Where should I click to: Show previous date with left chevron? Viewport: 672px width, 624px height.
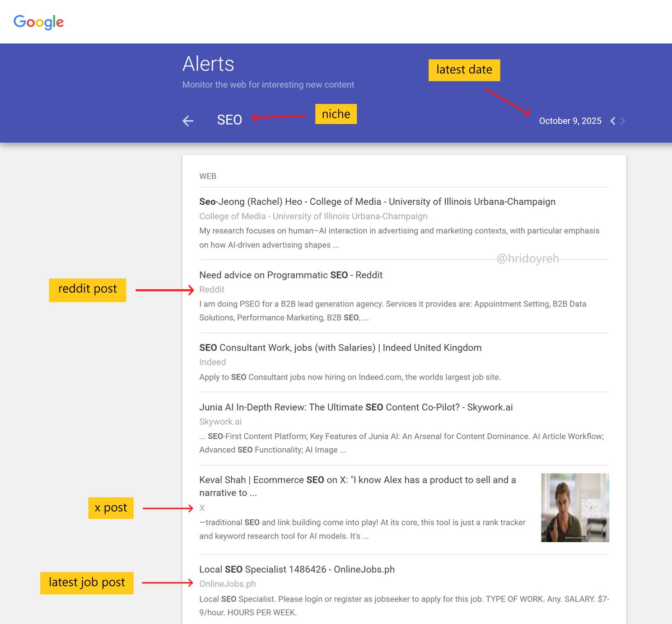tap(613, 121)
